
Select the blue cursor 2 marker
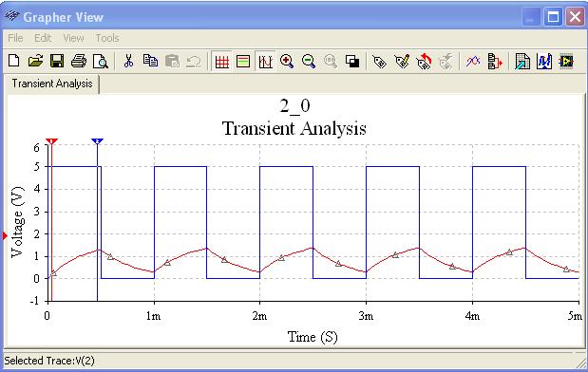tap(97, 141)
